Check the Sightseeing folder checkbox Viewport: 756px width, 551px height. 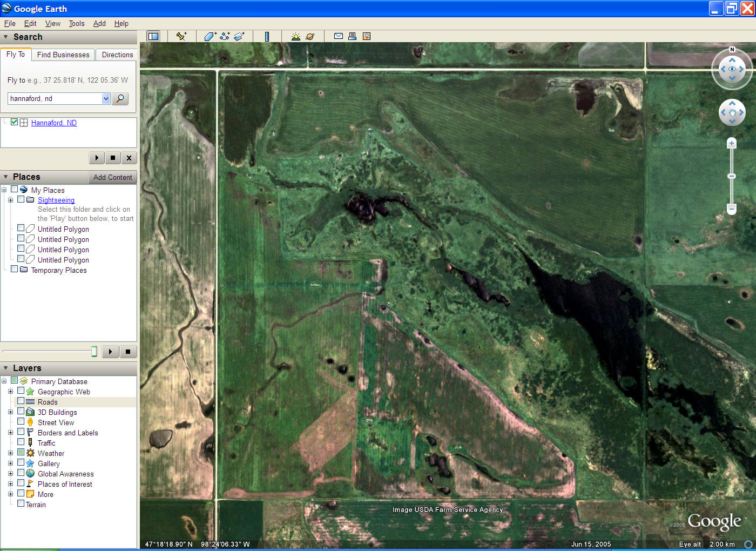coord(21,199)
